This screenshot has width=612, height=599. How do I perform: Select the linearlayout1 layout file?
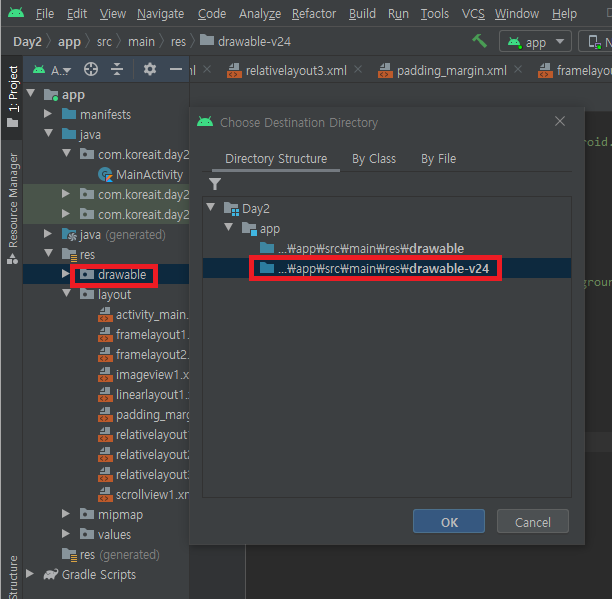(143, 395)
